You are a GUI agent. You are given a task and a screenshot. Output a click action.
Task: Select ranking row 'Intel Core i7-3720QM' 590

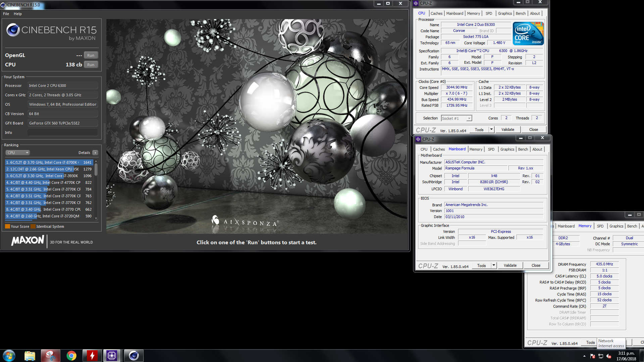49,216
